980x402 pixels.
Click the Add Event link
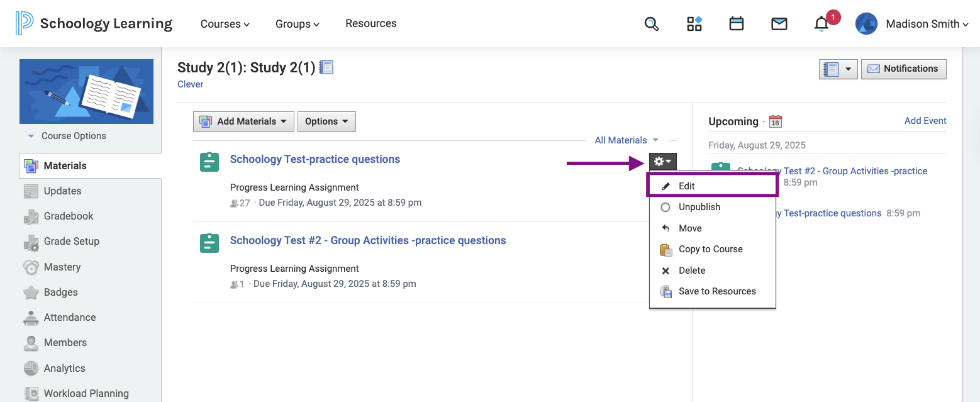point(925,121)
